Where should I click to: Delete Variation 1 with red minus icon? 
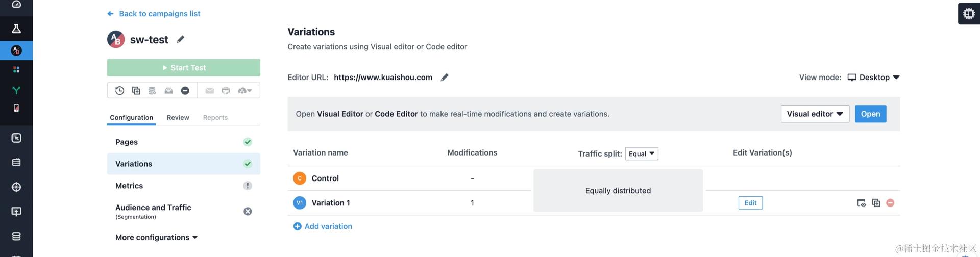[890, 203]
